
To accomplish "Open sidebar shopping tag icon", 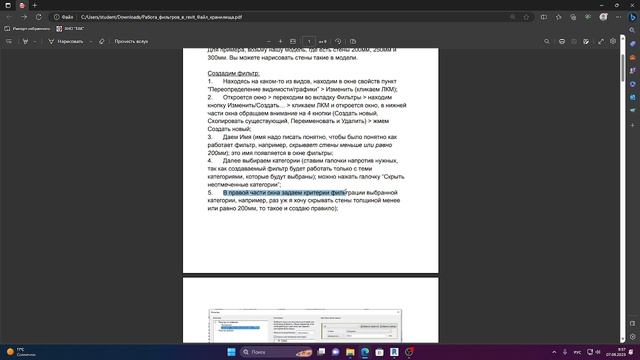I will click(x=633, y=44).
